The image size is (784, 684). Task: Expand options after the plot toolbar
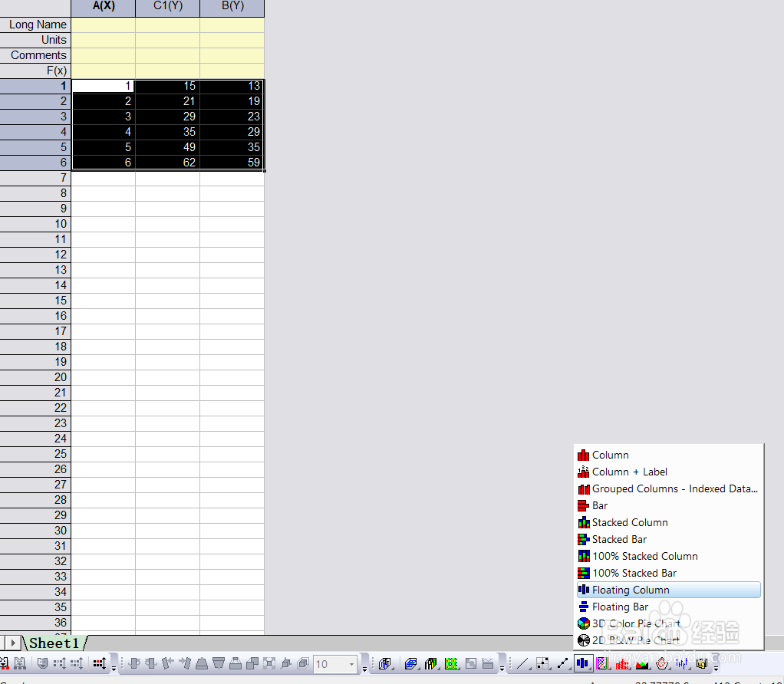[716, 668]
